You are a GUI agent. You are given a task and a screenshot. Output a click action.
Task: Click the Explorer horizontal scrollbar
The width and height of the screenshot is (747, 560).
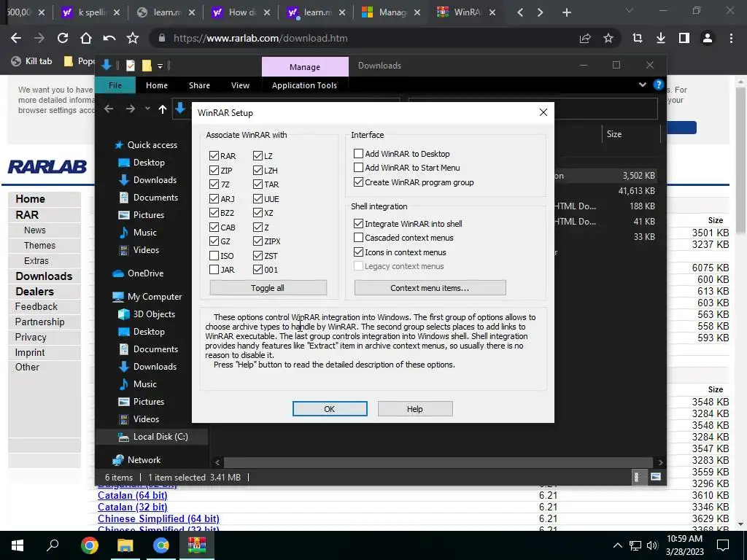coord(438,462)
